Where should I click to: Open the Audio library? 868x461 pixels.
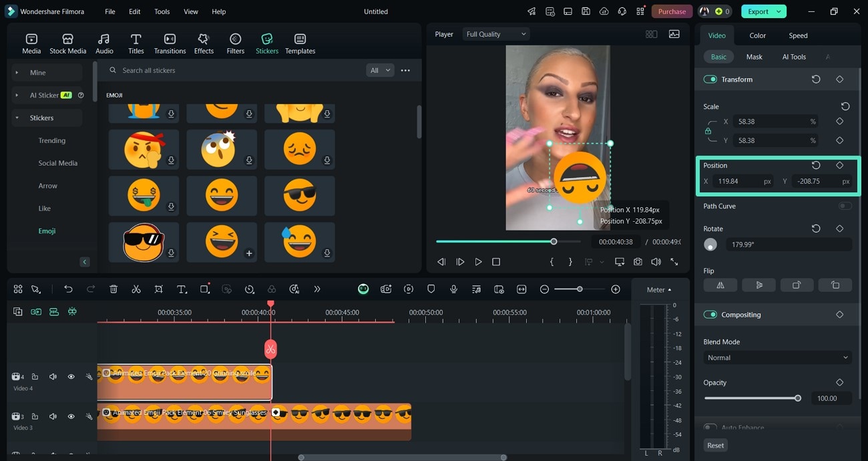[x=104, y=43]
